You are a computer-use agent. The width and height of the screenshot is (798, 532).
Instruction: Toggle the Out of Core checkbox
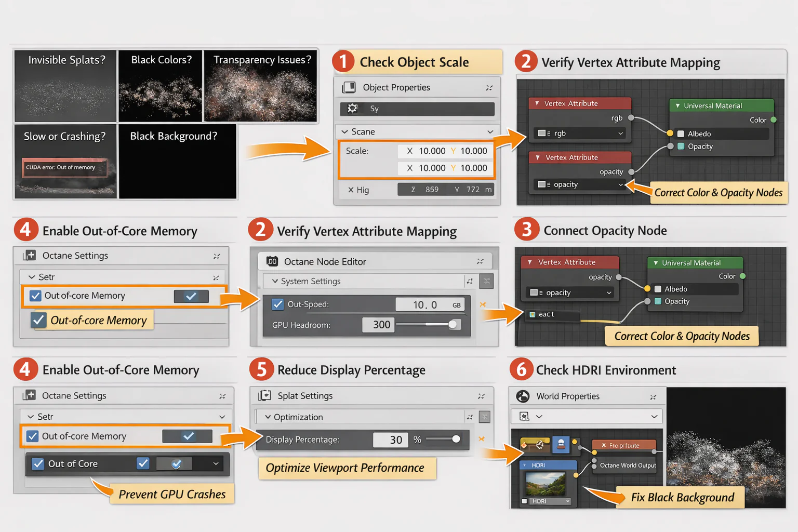tap(38, 463)
